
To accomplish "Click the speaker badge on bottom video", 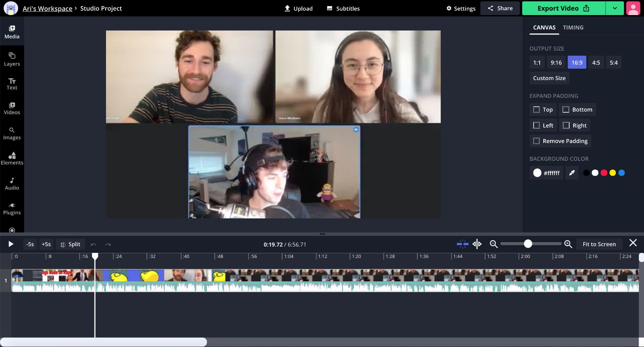I will click(x=356, y=130).
